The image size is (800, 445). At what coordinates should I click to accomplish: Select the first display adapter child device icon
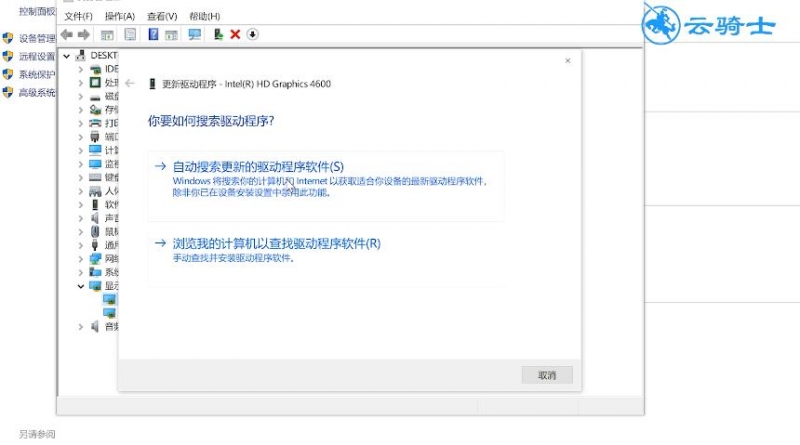click(x=109, y=300)
